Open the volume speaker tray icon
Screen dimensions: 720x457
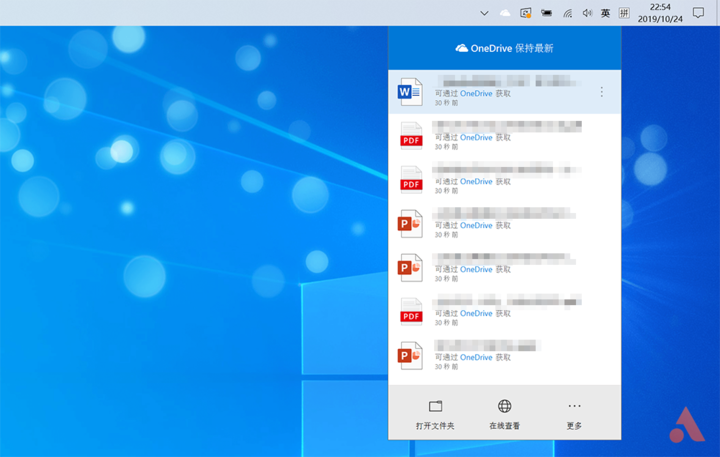(587, 13)
